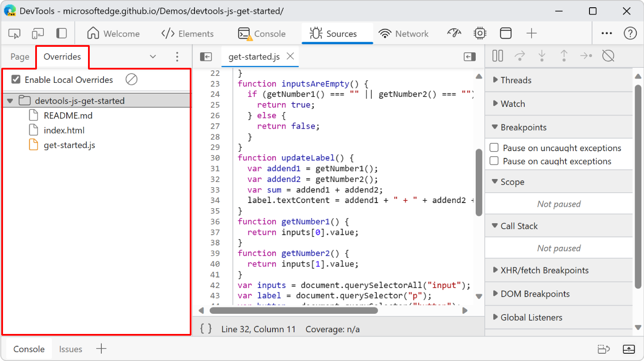Move Quick View to top icon

tap(604, 349)
